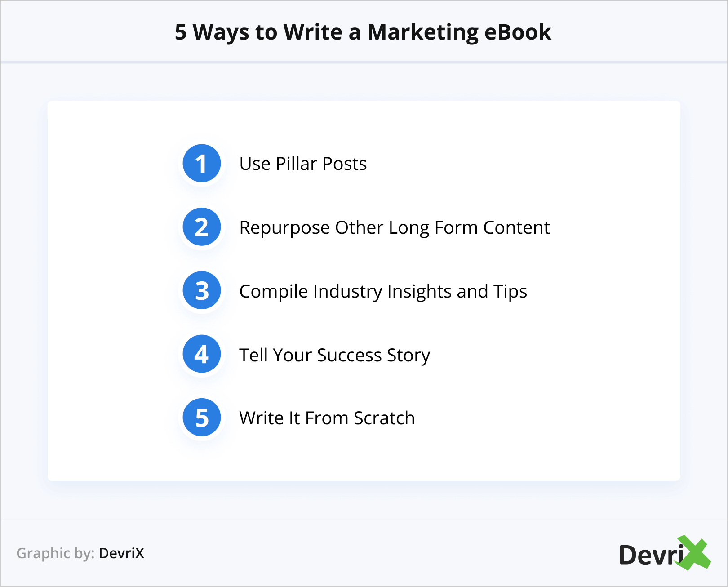Click the "Use Pillar Posts" item

pos(303,164)
